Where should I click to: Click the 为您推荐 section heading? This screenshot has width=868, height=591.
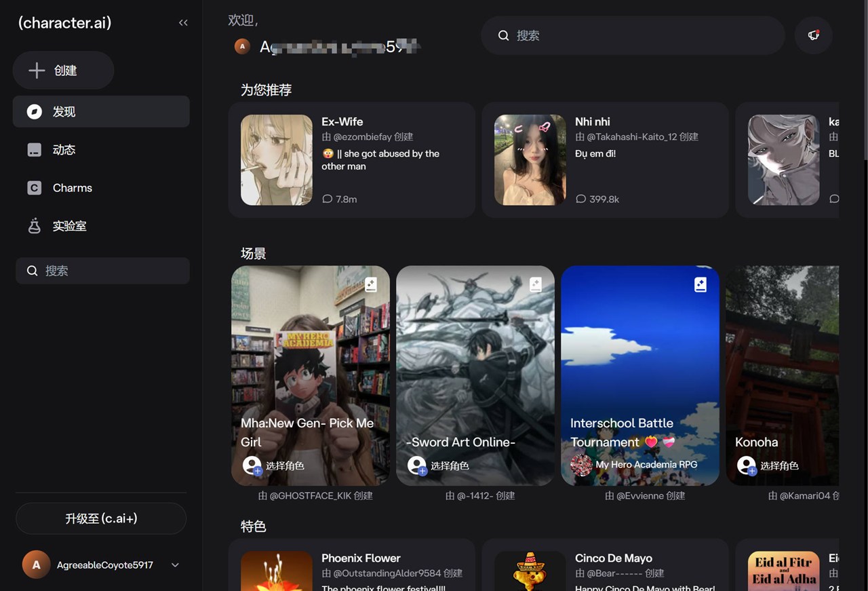tap(267, 90)
